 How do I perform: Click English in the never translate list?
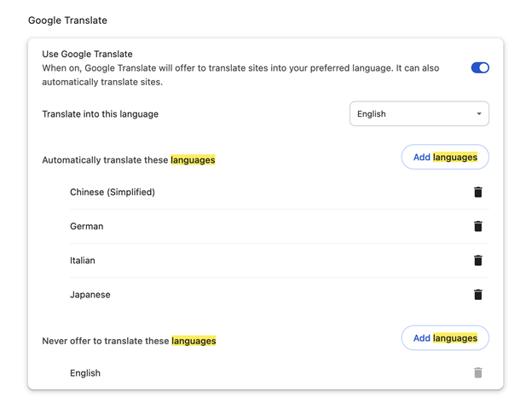pyautogui.click(x=85, y=373)
